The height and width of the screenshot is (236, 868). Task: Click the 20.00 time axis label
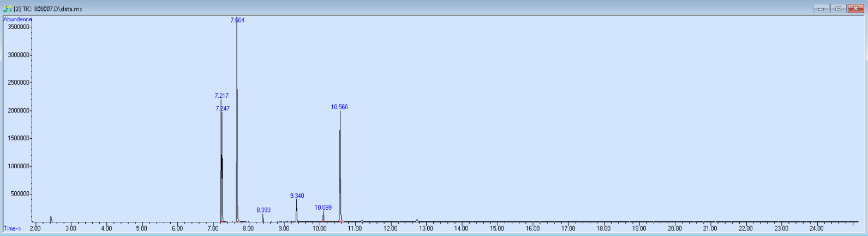[x=675, y=228]
